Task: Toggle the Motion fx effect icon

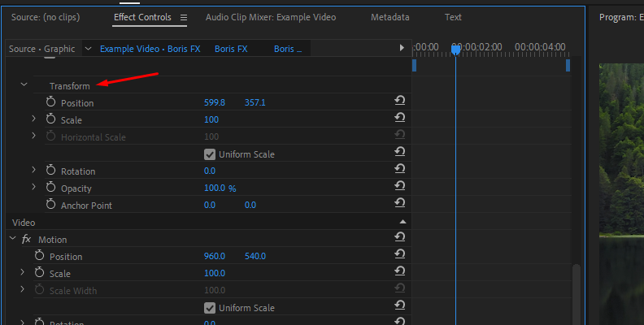Action: point(27,239)
